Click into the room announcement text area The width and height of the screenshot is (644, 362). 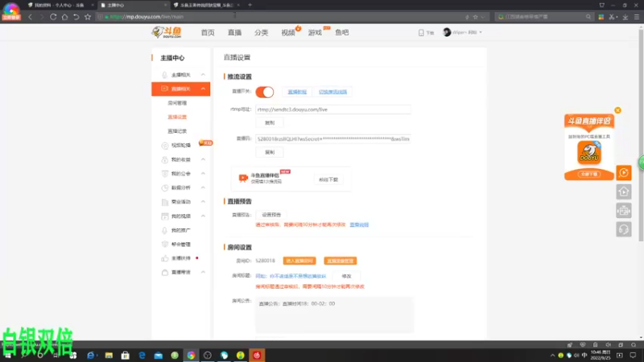334,315
